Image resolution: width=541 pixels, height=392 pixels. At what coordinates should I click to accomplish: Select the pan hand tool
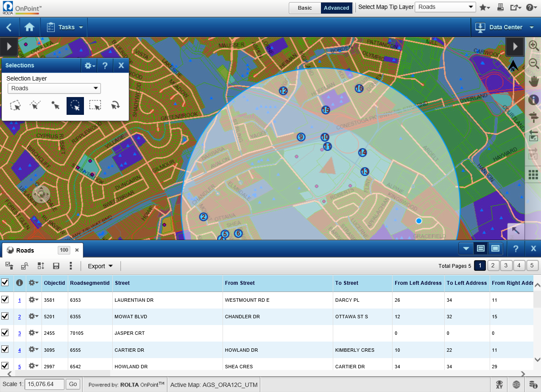533,81
